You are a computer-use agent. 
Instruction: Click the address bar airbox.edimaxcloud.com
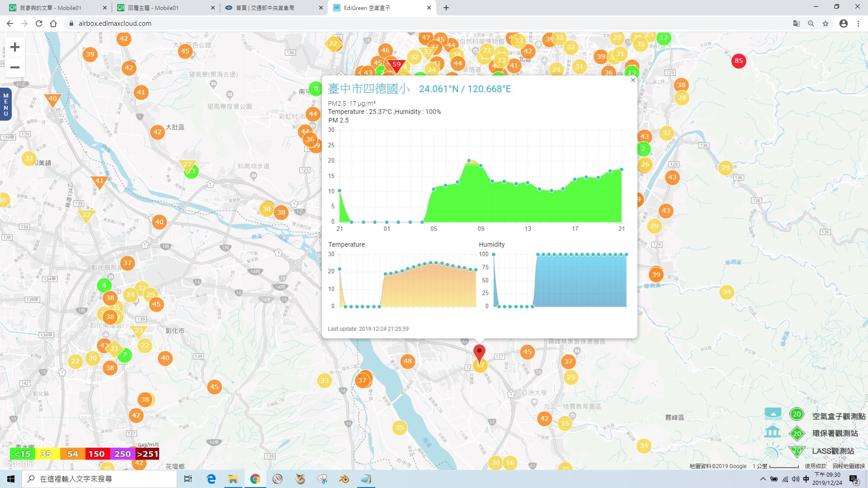115,23
